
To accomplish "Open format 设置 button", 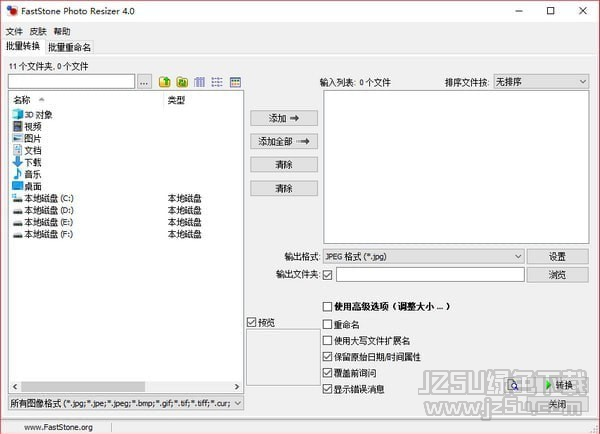I will pyautogui.click(x=558, y=256).
